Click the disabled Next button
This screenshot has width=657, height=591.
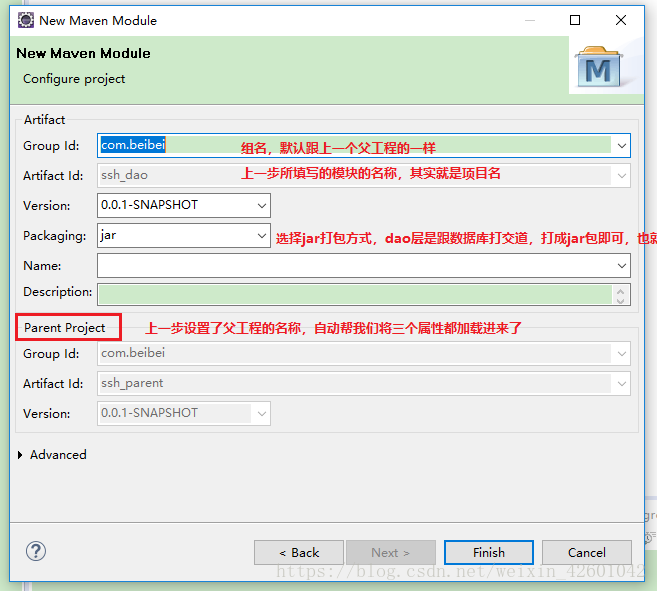pos(391,552)
